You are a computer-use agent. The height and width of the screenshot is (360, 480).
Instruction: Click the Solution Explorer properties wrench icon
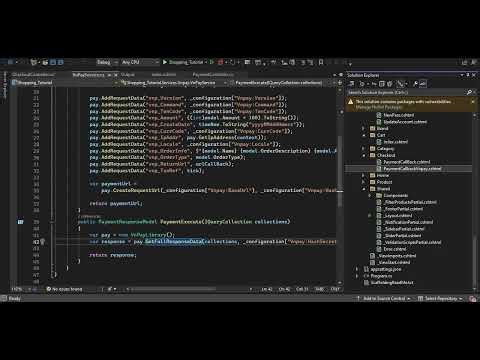[415, 84]
